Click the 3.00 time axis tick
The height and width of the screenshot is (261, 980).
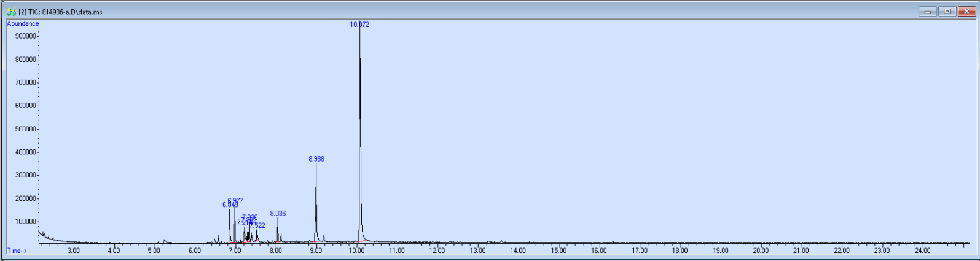tap(74, 251)
